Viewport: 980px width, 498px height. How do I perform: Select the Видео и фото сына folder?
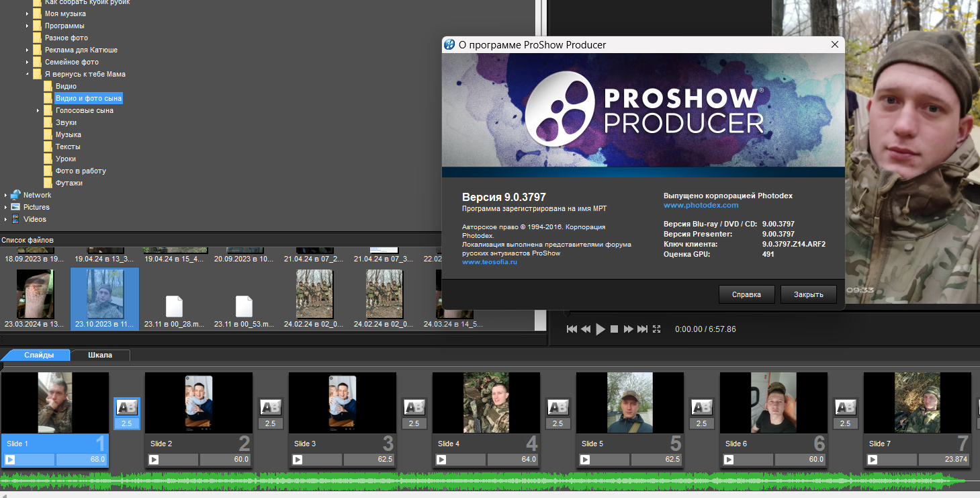[x=88, y=98]
